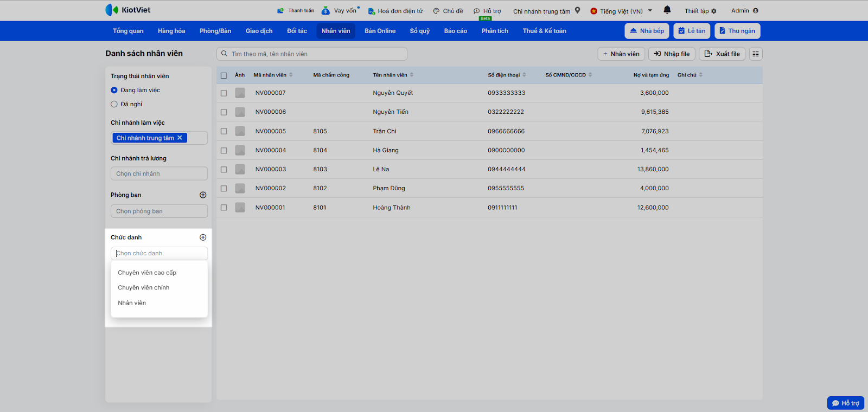Click the column layout toggle icon
The width and height of the screenshot is (868, 412).
click(756, 54)
